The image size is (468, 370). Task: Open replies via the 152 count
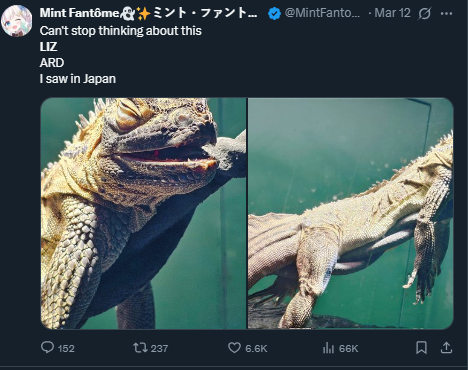click(66, 349)
